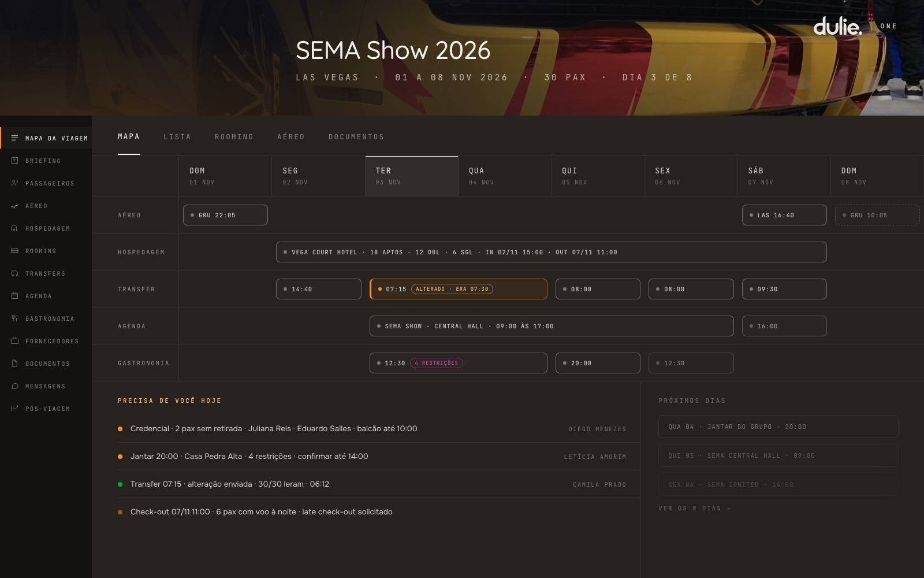Image resolution: width=924 pixels, height=578 pixels.
Task: Click assignee Letícia Amorim
Action: tap(595, 457)
